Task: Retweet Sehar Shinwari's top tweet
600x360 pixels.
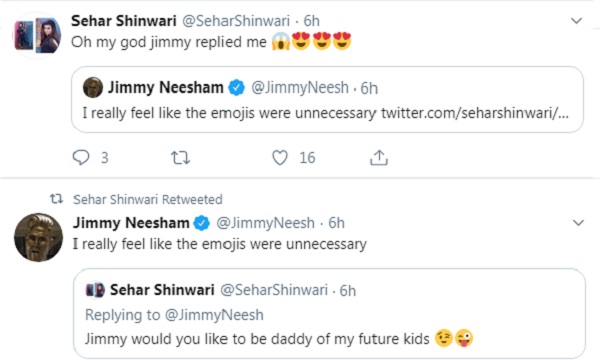Action: 180,158
